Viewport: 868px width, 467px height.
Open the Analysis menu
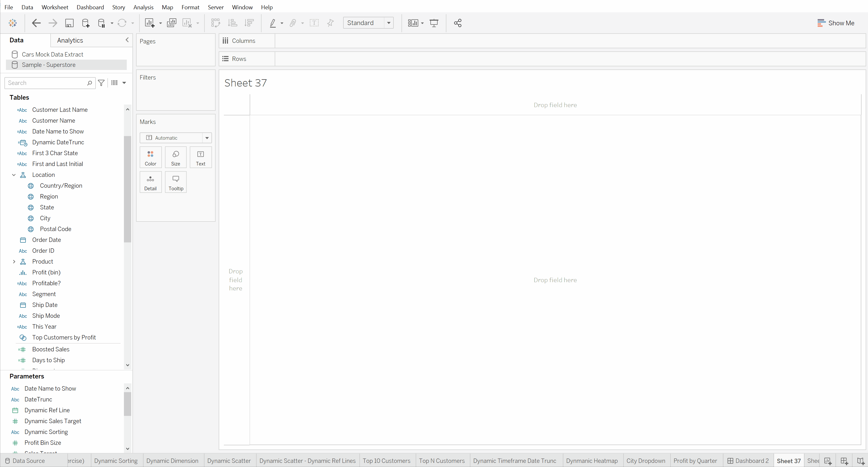pos(143,7)
